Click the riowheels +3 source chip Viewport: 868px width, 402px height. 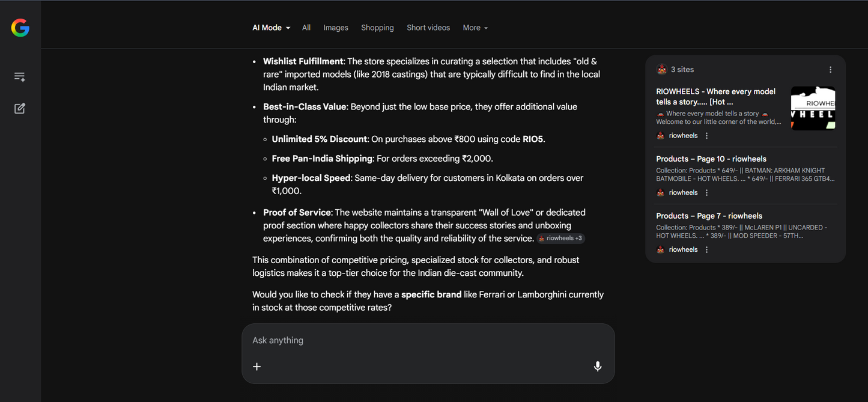point(560,239)
